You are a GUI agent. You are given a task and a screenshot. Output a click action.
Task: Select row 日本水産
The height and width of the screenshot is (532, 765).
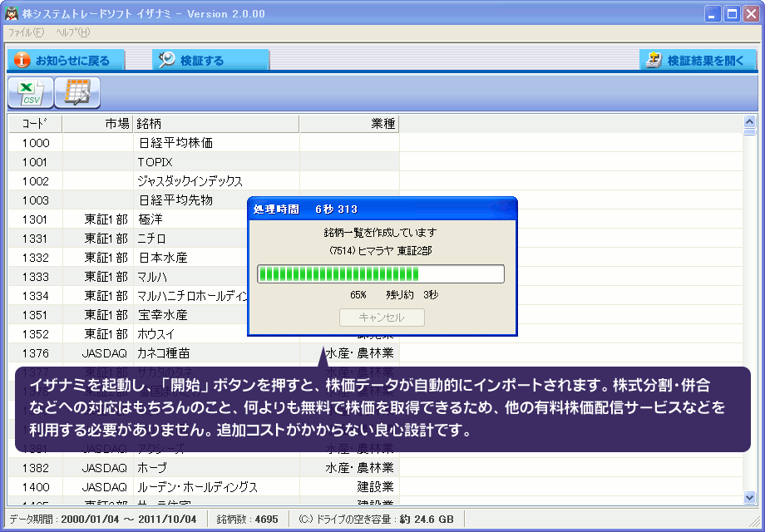tap(376, 258)
